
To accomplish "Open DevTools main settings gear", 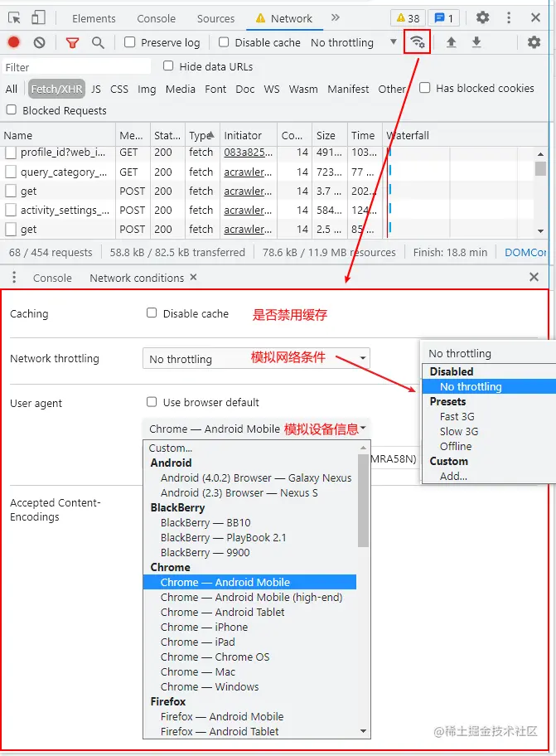I will click(x=482, y=18).
